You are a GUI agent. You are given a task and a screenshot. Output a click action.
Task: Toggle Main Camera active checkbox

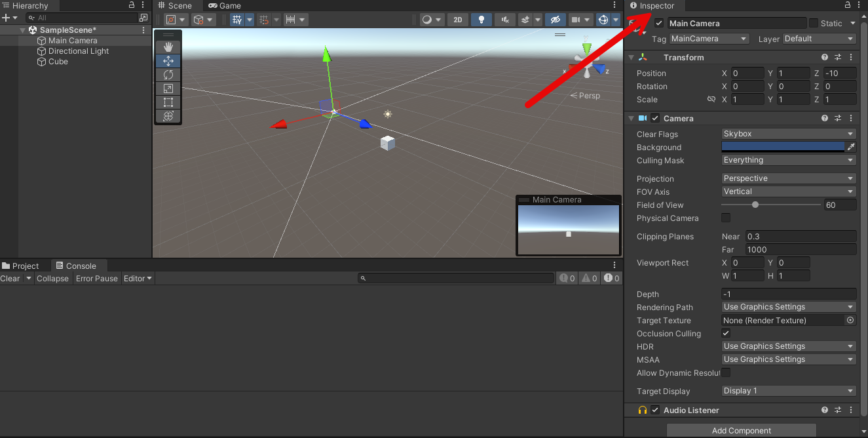coord(659,24)
